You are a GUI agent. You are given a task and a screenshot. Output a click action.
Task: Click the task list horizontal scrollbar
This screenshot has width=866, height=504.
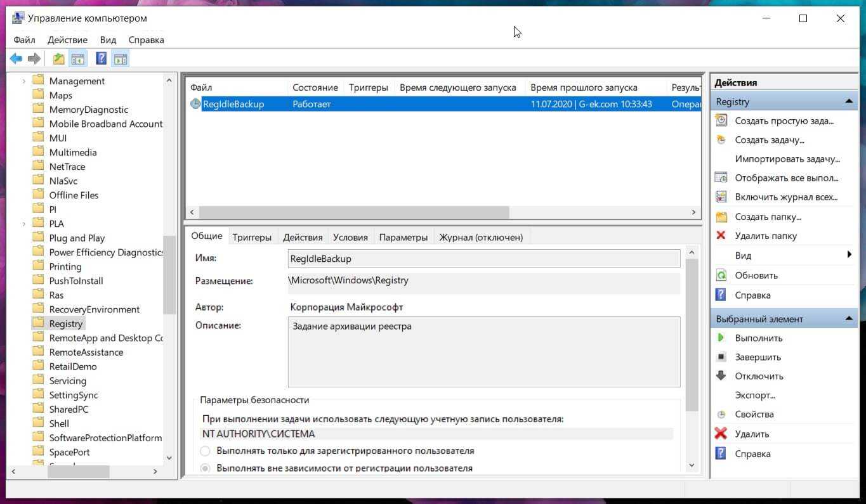pyautogui.click(x=354, y=212)
